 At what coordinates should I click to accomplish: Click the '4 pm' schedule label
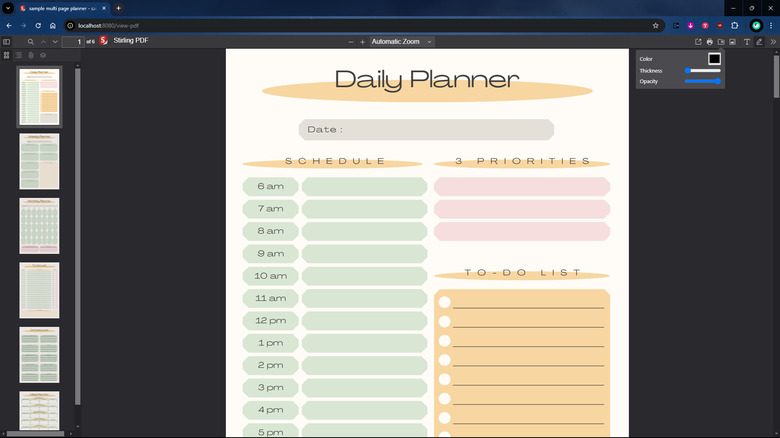[271, 410]
